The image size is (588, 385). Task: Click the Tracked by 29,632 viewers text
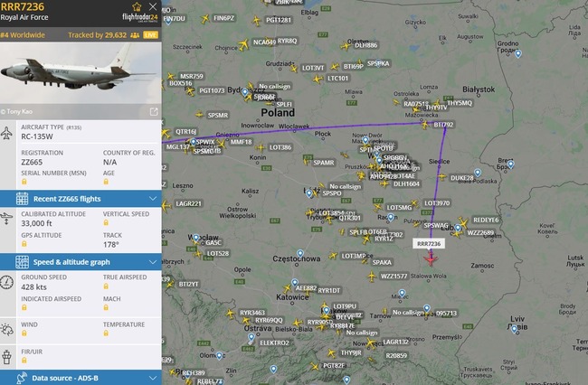(97, 35)
